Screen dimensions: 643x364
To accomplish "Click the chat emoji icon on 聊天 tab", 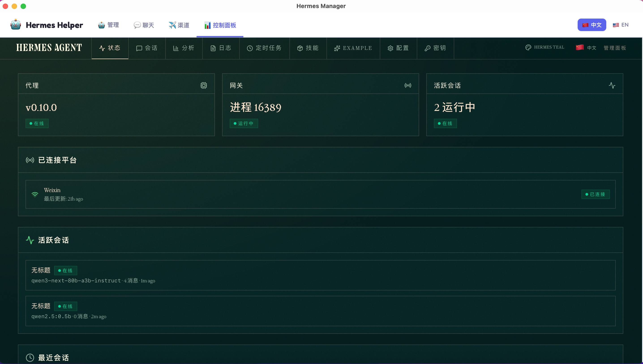I will [x=137, y=25].
